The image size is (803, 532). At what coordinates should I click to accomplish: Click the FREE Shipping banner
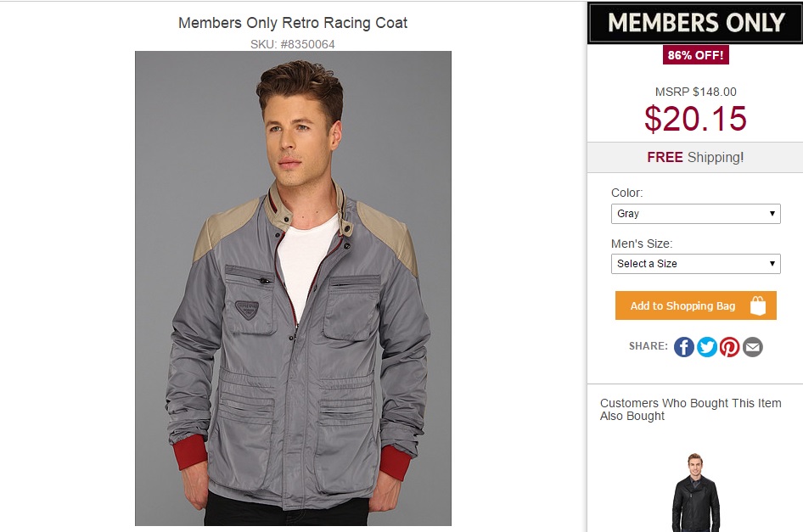(x=695, y=157)
